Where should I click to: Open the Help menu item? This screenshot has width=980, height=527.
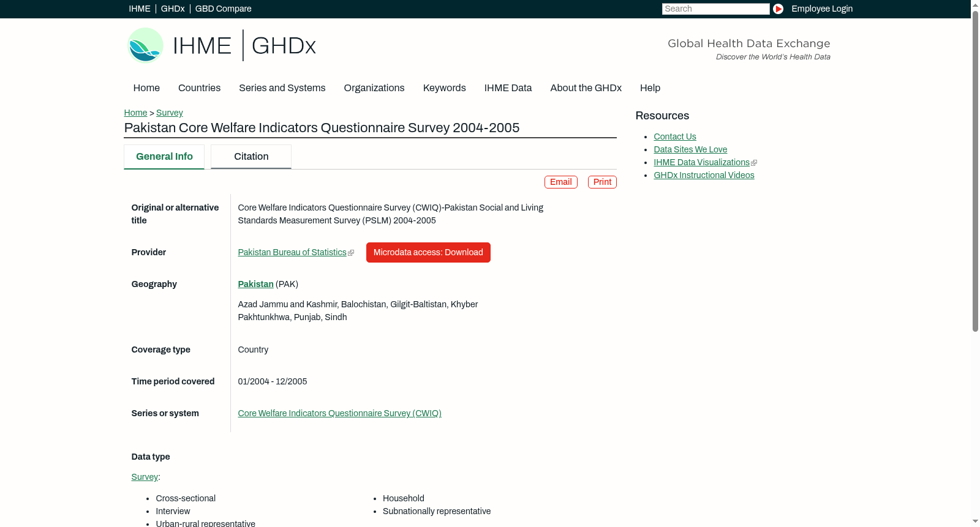[x=650, y=88]
